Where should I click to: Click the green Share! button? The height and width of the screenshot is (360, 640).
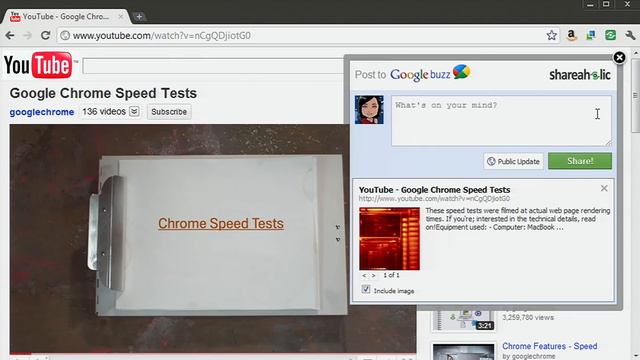click(x=580, y=161)
